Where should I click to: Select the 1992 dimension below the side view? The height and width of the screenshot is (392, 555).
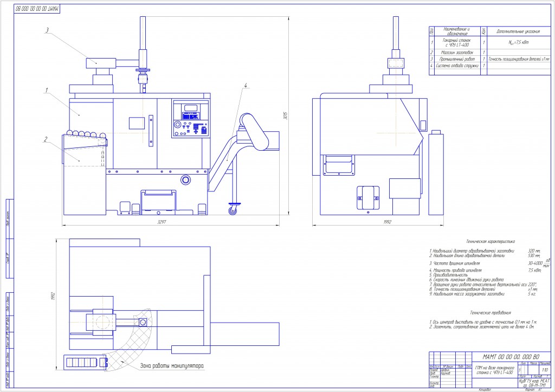pyautogui.click(x=387, y=222)
